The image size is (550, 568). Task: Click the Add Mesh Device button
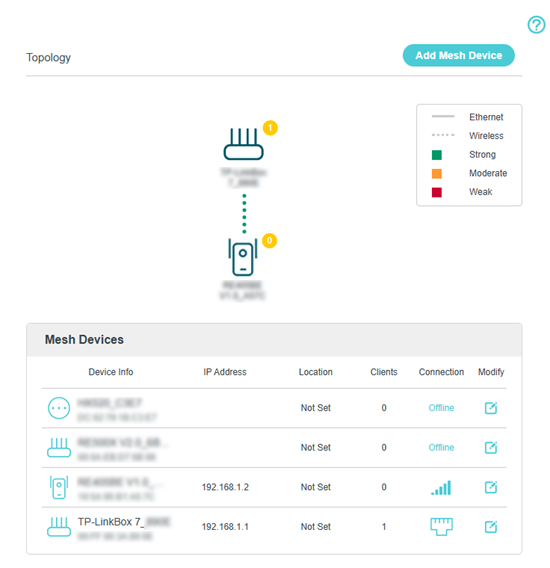tap(458, 55)
